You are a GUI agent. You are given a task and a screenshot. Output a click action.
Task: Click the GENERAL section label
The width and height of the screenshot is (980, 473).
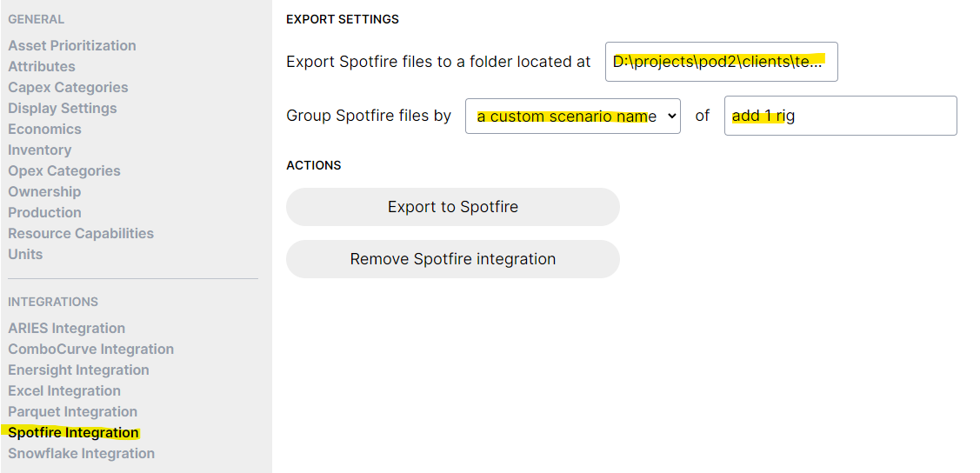tap(36, 19)
